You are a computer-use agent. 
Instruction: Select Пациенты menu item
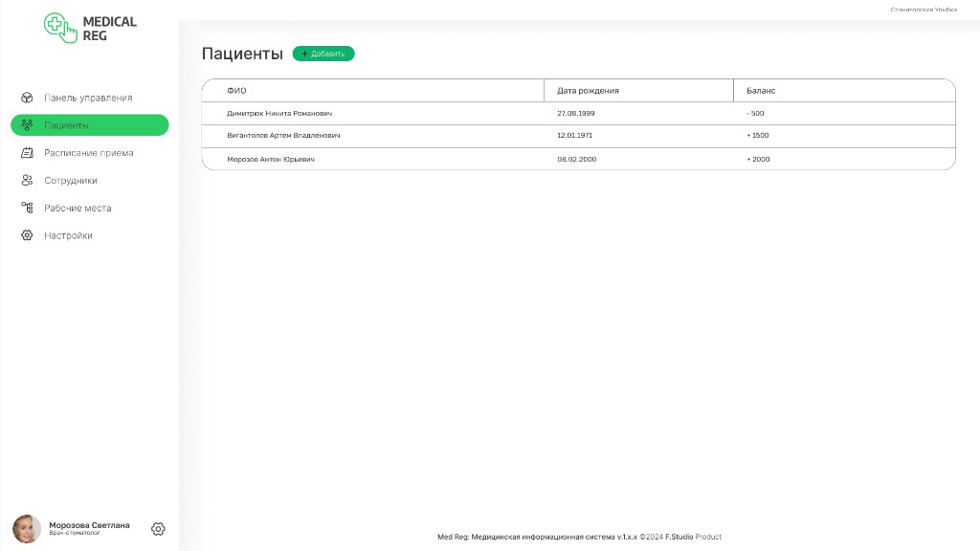click(x=90, y=125)
